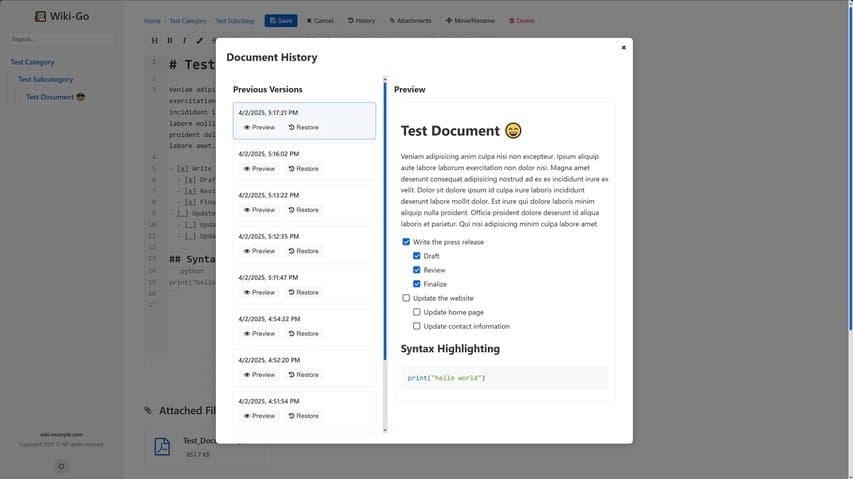Click the Home breadcrumb link
Image resolution: width=853 pixels, height=479 pixels.
(152, 20)
